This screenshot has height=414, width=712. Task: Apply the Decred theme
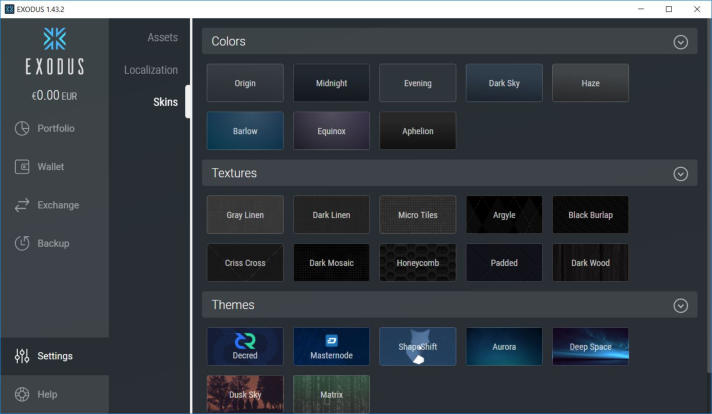pyautogui.click(x=245, y=346)
